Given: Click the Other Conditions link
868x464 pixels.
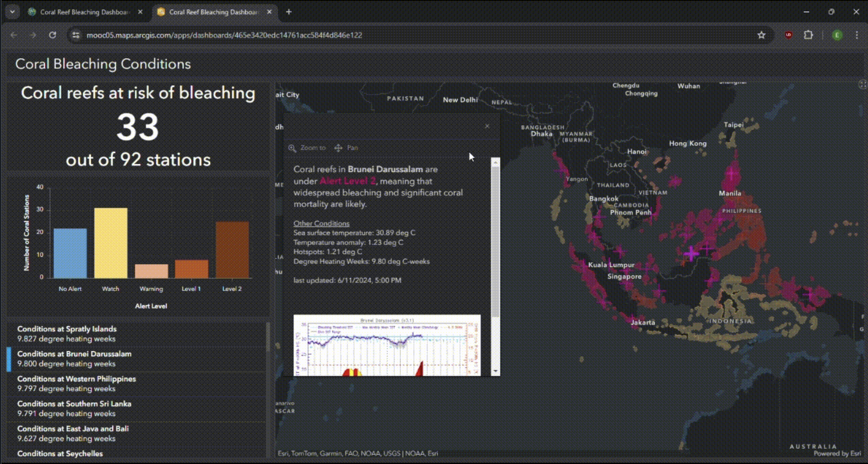Looking at the screenshot, I should (321, 223).
